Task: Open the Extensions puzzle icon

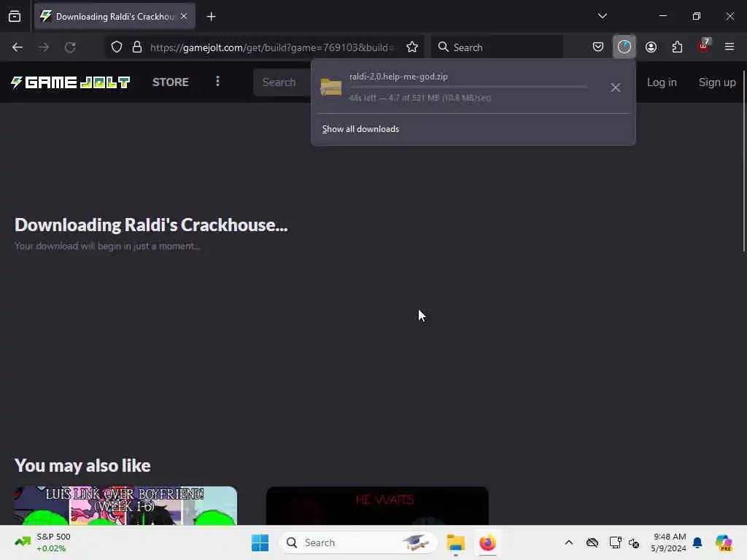Action: tap(677, 47)
